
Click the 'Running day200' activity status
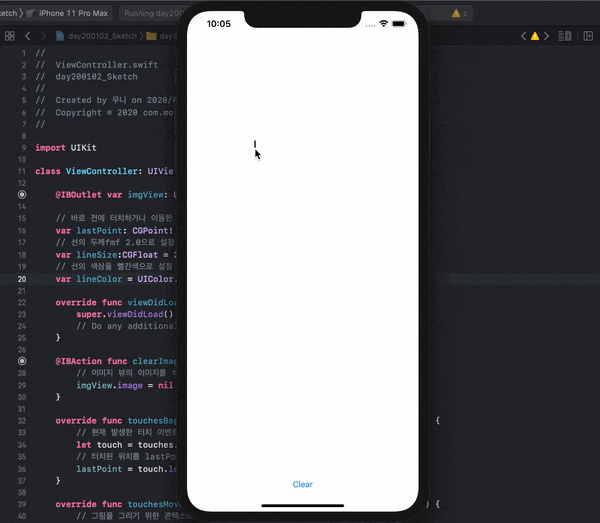tap(153, 13)
